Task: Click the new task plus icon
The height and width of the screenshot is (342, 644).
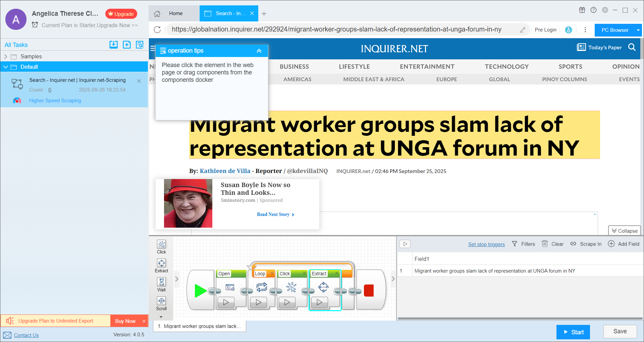Action: [127, 45]
